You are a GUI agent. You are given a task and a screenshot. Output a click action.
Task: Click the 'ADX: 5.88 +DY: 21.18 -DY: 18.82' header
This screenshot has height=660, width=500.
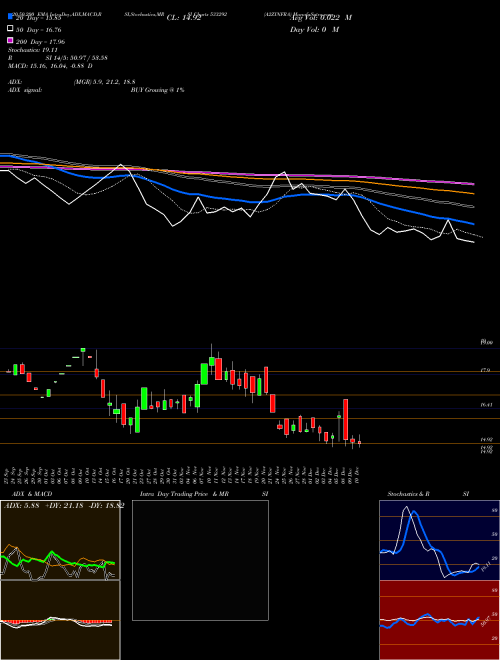[x=64, y=506]
